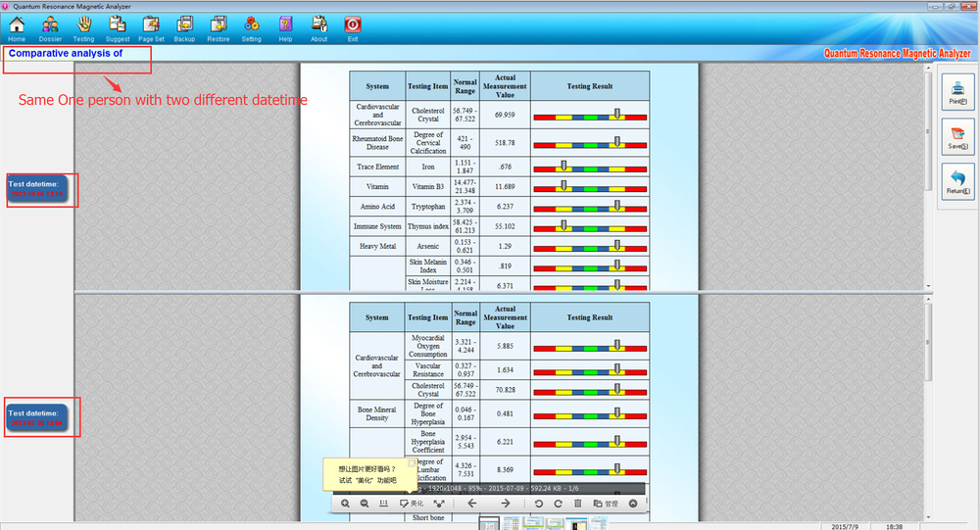Click the Testing hand icon
Viewport: 980px width, 530px height.
pyautogui.click(x=83, y=28)
